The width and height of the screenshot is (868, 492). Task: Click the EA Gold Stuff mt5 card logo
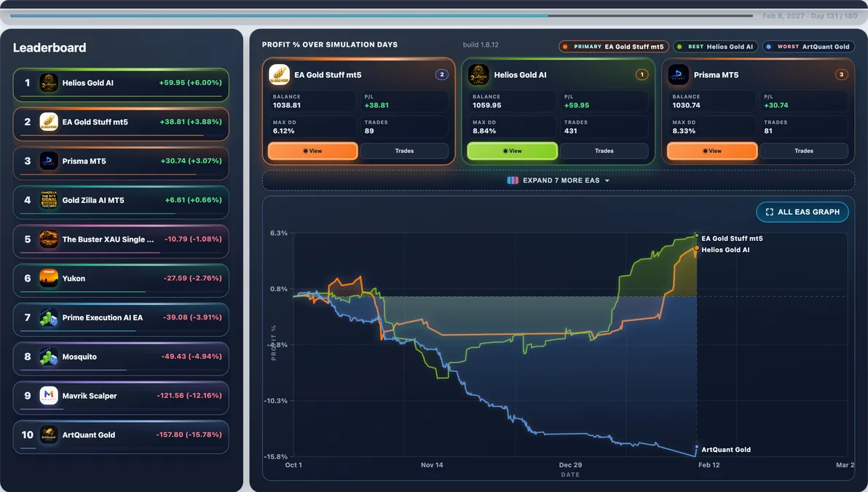(x=279, y=75)
